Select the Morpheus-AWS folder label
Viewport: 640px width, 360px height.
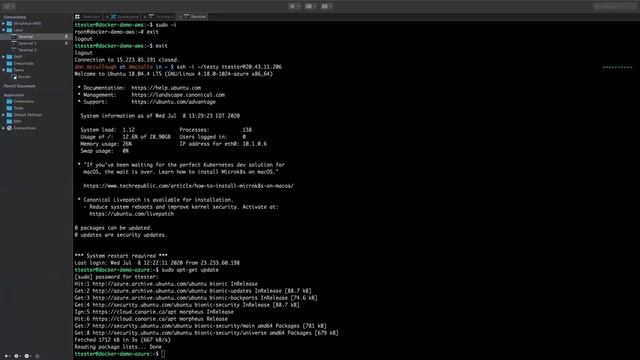[27, 24]
